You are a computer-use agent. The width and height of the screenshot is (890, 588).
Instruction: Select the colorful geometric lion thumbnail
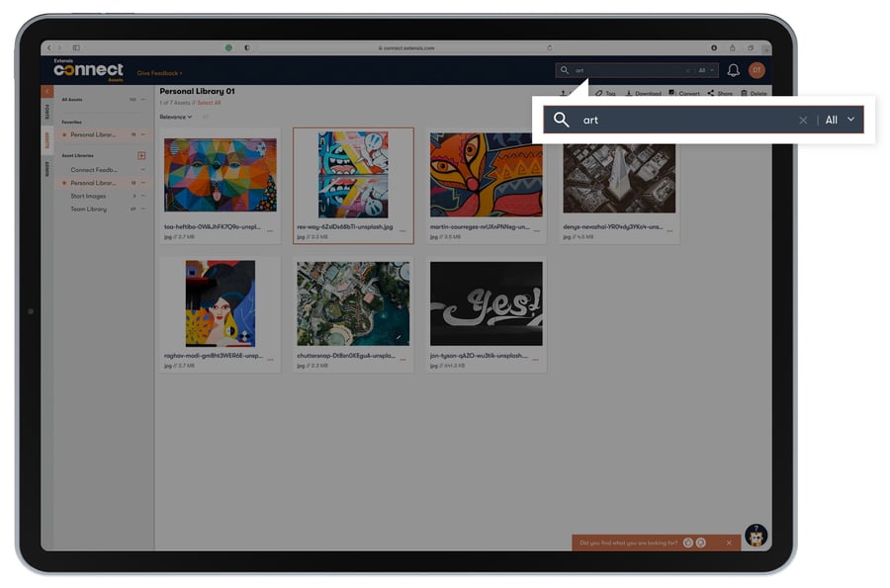click(221, 175)
